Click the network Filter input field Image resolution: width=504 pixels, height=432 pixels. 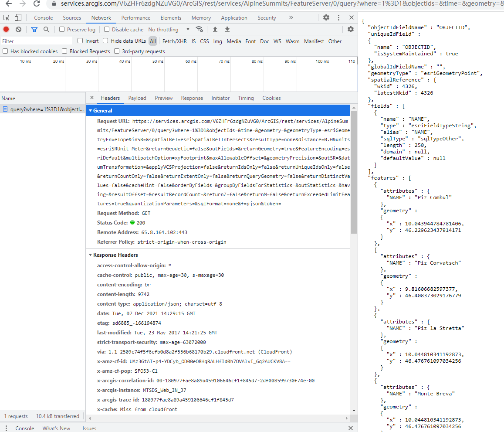(x=35, y=41)
